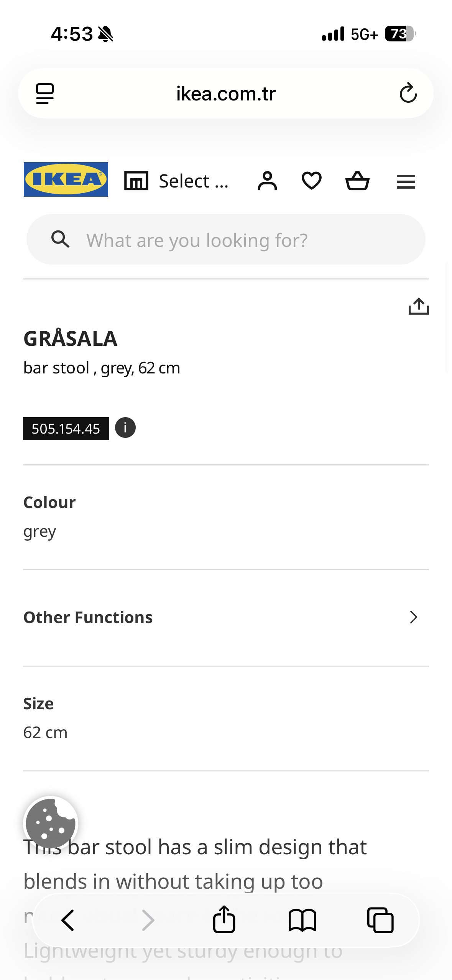Tap the ikea.com.tr address bar

(226, 94)
